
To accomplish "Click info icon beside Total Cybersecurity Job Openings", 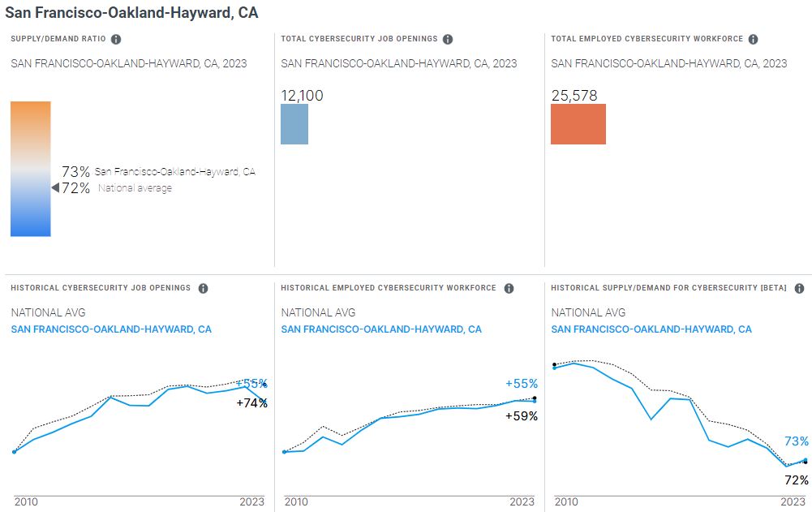I will (x=448, y=39).
